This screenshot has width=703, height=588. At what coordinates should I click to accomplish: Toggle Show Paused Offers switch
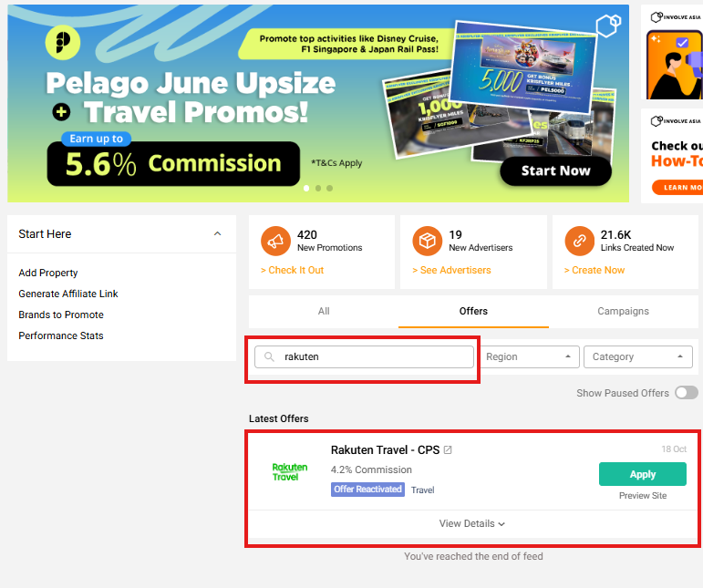coord(687,393)
